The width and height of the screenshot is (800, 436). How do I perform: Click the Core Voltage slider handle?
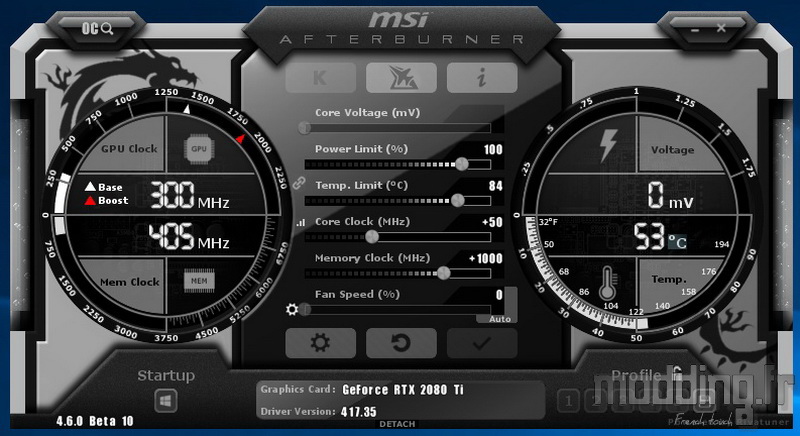pos(305,127)
